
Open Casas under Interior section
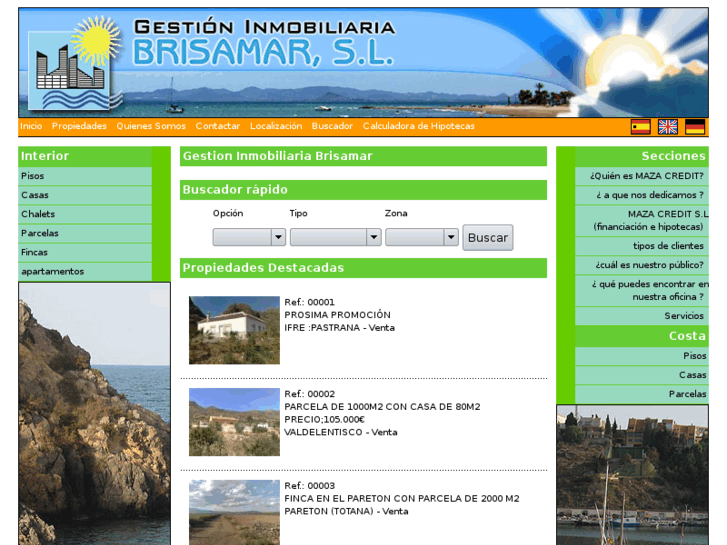[85, 195]
